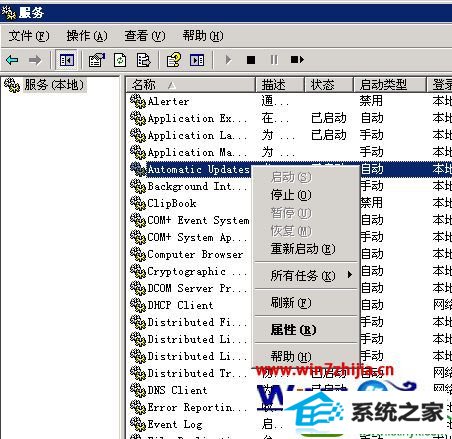
Task: Open the 查看(V) menu
Action: coord(145,36)
